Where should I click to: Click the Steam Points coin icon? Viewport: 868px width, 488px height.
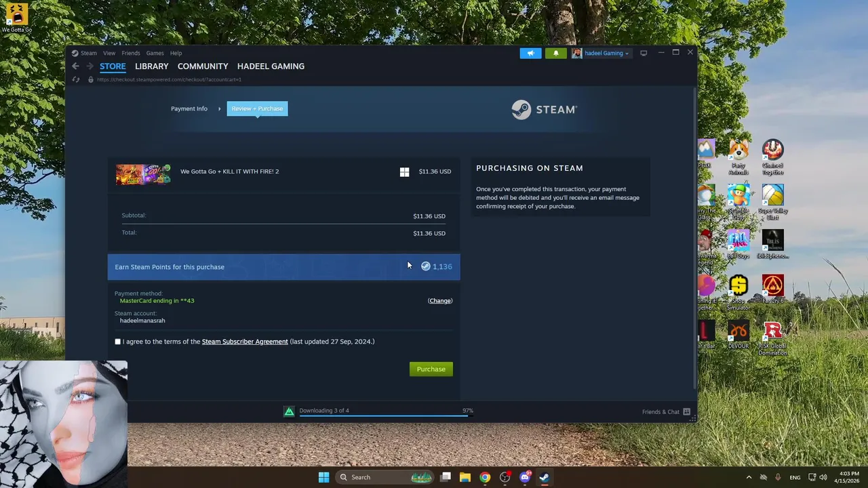[x=426, y=266]
